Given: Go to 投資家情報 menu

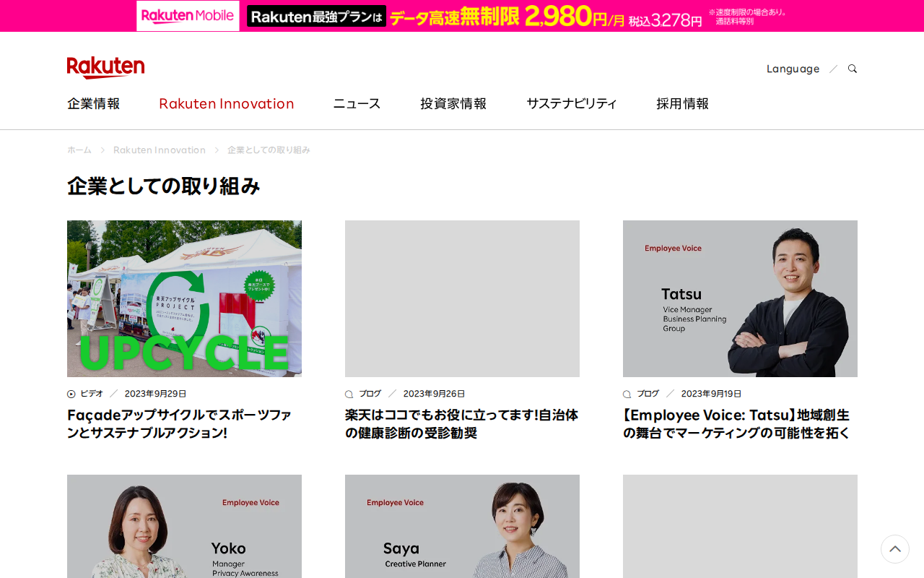Looking at the screenshot, I should tap(453, 103).
